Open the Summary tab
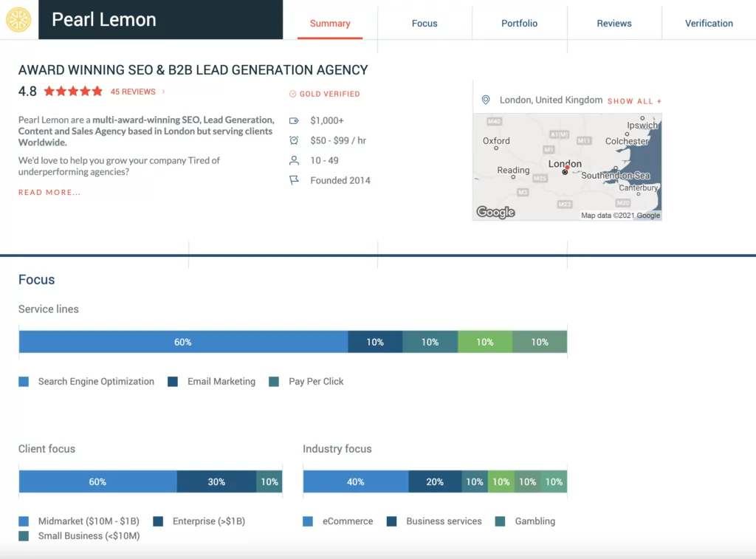This screenshot has width=756, height=559. click(x=330, y=23)
